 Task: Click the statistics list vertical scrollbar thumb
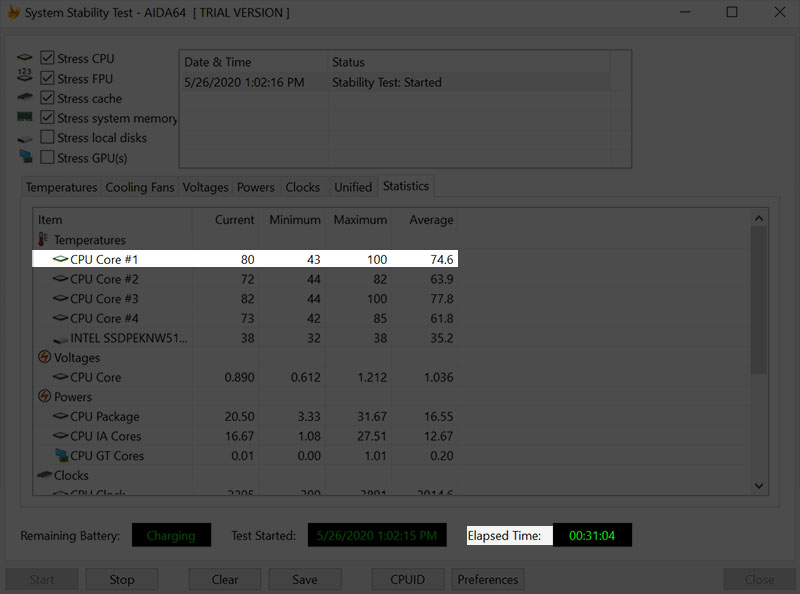pyautogui.click(x=759, y=301)
